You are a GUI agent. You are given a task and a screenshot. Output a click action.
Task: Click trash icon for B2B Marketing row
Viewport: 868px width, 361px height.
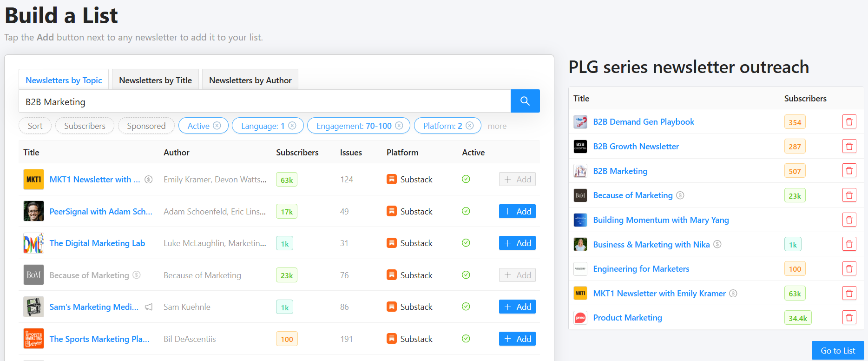tap(849, 171)
